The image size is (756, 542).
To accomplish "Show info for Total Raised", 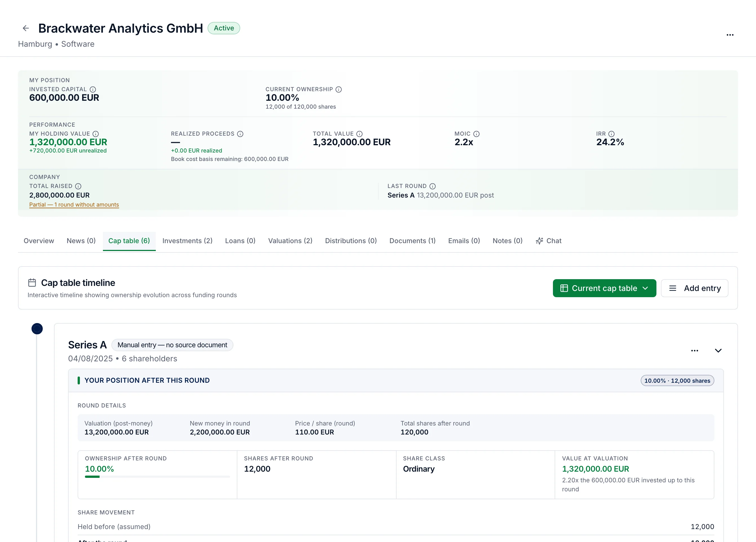I will pos(78,186).
